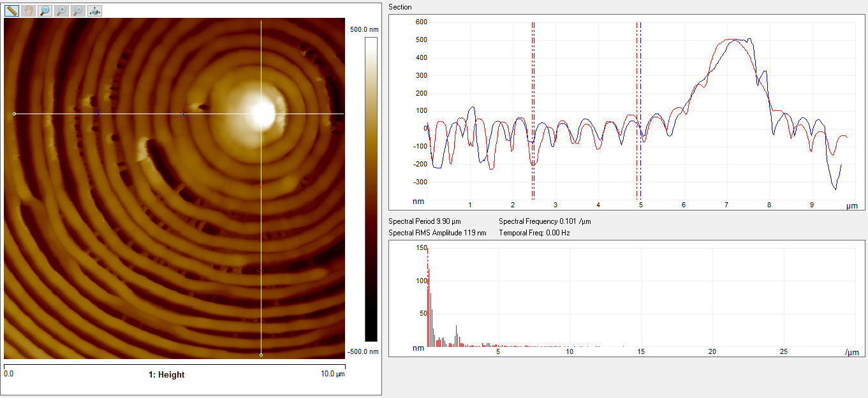The width and height of the screenshot is (868, 398).
Task: Choose the magnifier zoom tool
Action: coord(45,11)
